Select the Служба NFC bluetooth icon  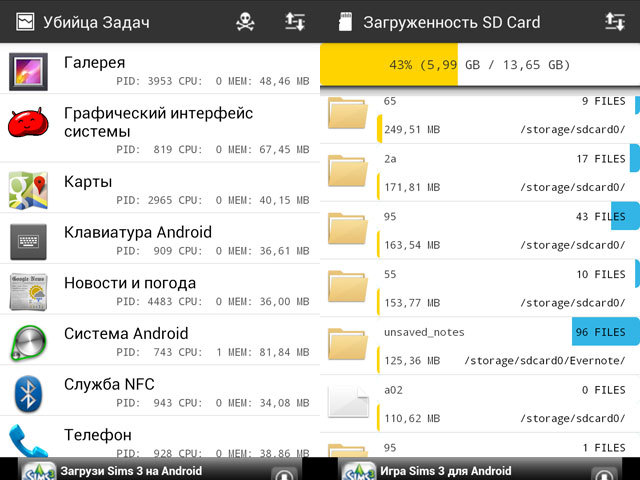(28, 393)
